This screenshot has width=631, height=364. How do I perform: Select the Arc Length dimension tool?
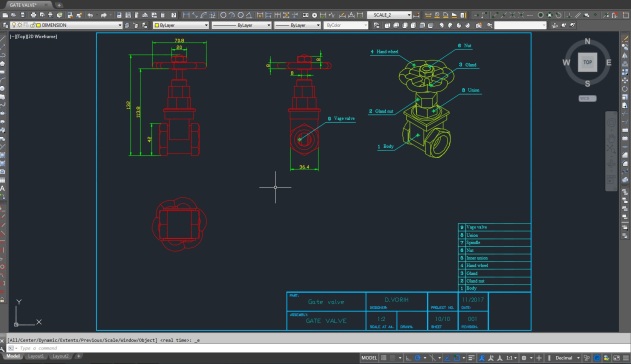point(204,15)
